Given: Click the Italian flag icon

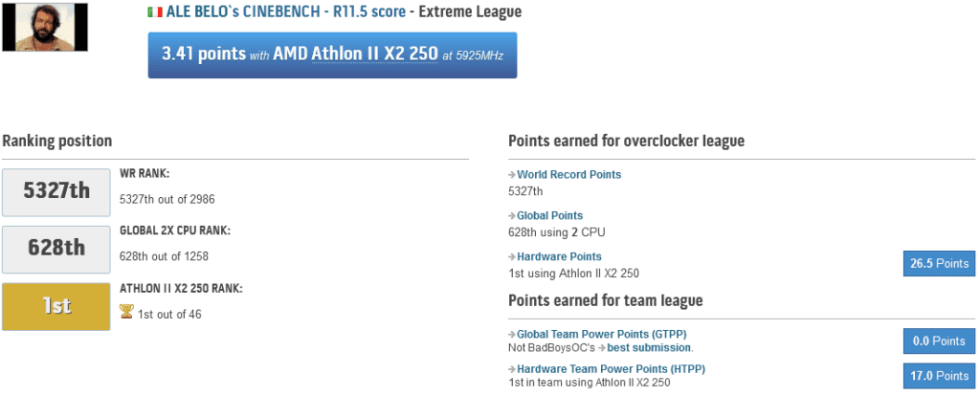Looking at the screenshot, I should (155, 11).
